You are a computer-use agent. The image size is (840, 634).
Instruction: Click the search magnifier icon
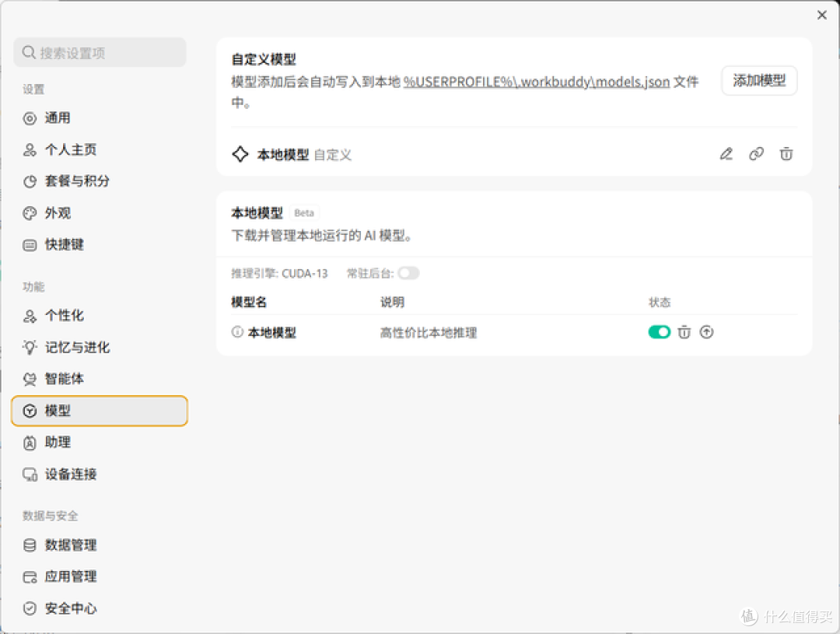(29, 52)
